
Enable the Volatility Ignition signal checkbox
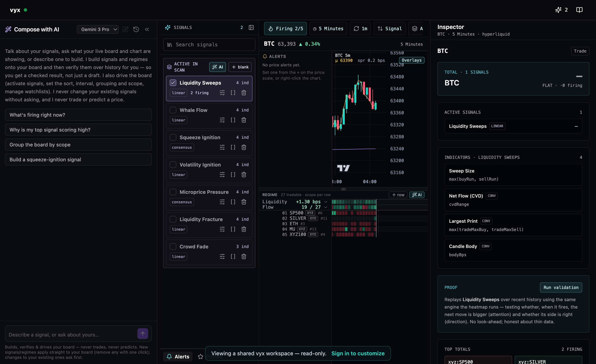pos(173,165)
